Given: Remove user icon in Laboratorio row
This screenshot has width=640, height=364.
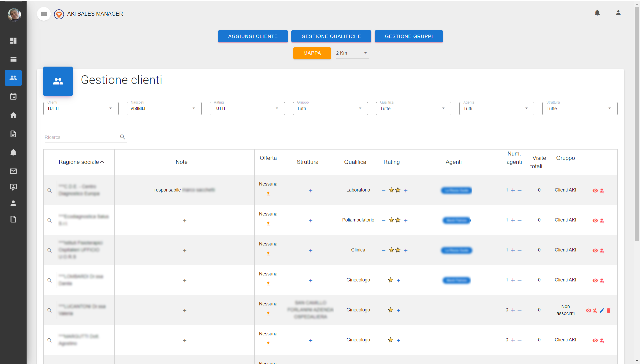Looking at the screenshot, I should 602,191.
